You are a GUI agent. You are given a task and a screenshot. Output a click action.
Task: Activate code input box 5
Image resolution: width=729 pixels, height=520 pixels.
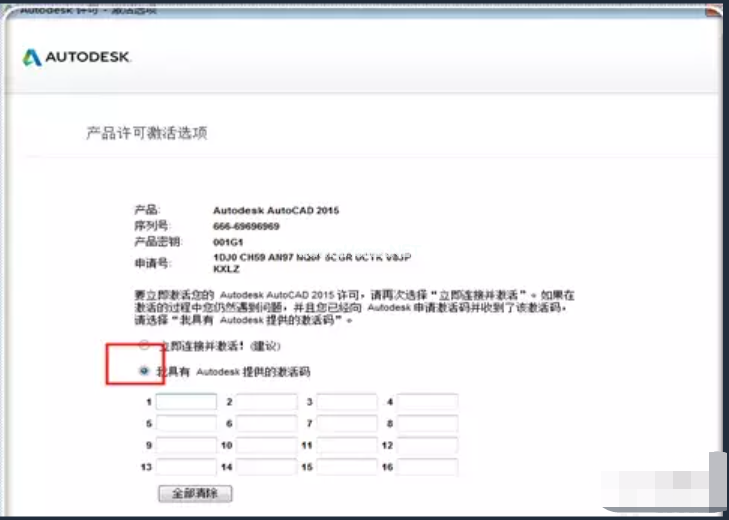click(x=186, y=424)
